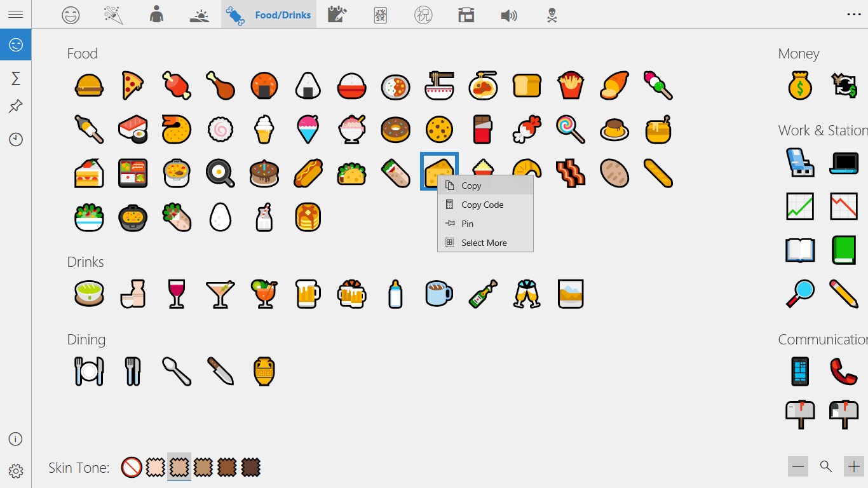Open the skull and crossbones category

(550, 14)
